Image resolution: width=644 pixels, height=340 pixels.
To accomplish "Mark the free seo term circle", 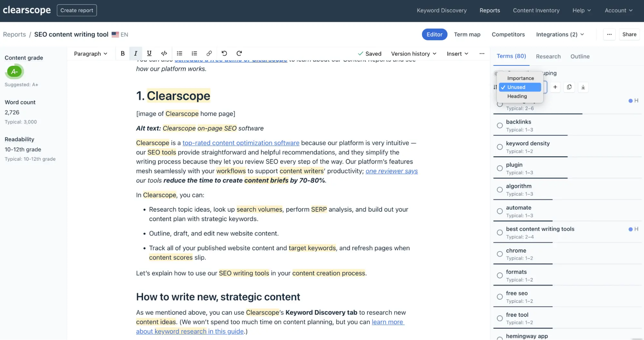I will pyautogui.click(x=500, y=297).
